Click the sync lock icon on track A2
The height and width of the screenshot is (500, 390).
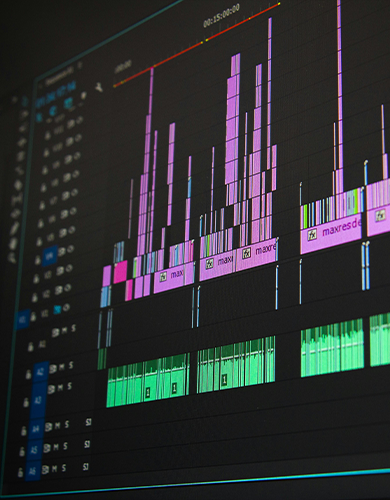click(x=53, y=369)
